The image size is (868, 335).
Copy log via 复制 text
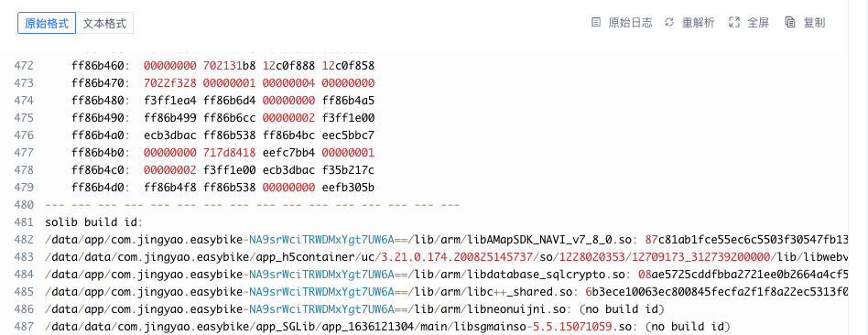click(x=814, y=23)
